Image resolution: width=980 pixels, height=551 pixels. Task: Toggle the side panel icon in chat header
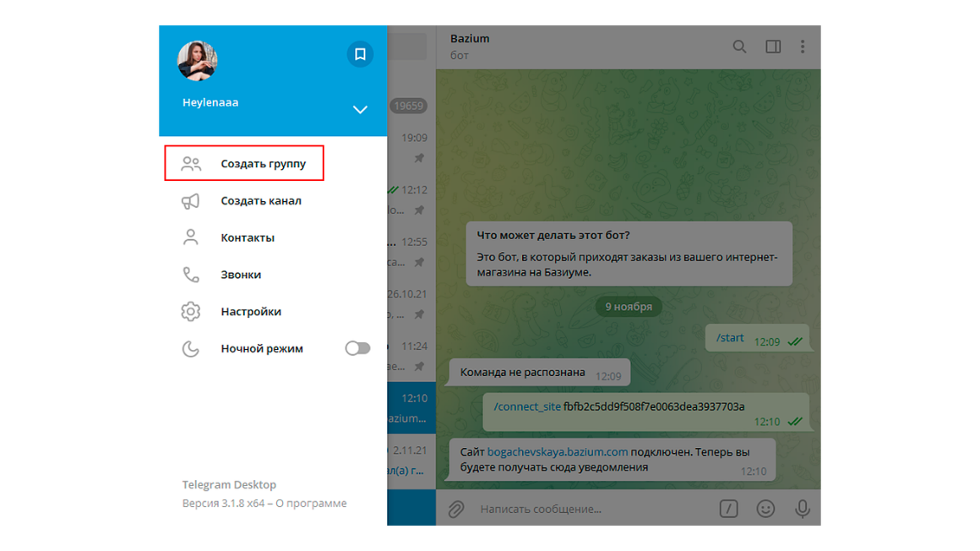click(x=773, y=47)
